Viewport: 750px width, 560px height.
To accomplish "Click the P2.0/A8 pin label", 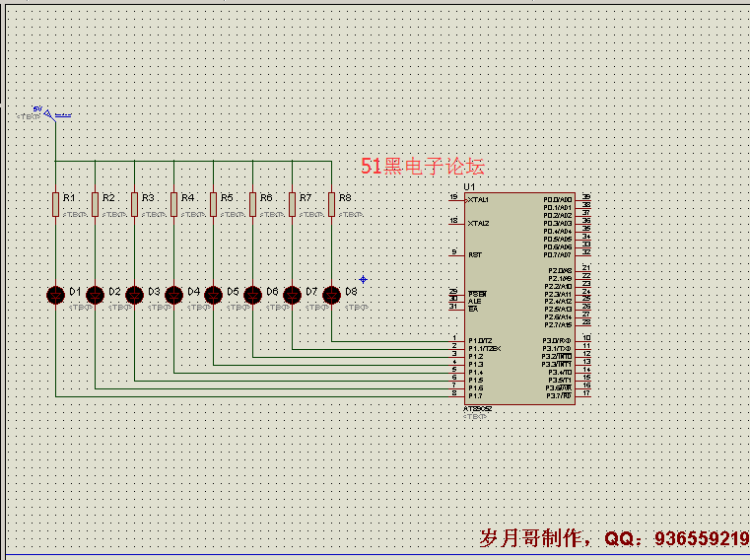I will [560, 270].
